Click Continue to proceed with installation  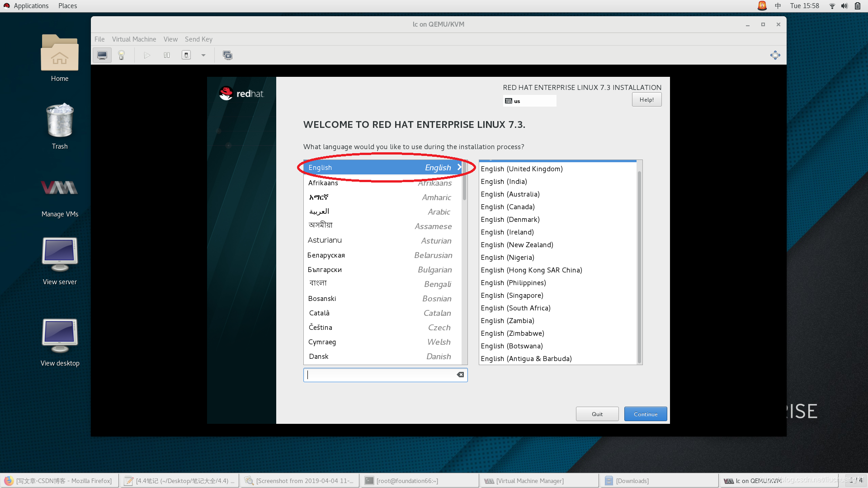pyautogui.click(x=646, y=414)
